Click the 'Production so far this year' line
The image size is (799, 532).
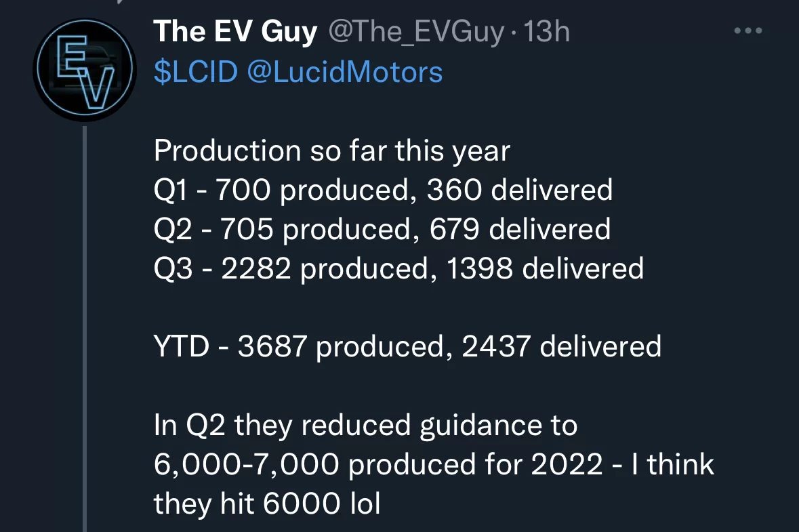click(331, 151)
